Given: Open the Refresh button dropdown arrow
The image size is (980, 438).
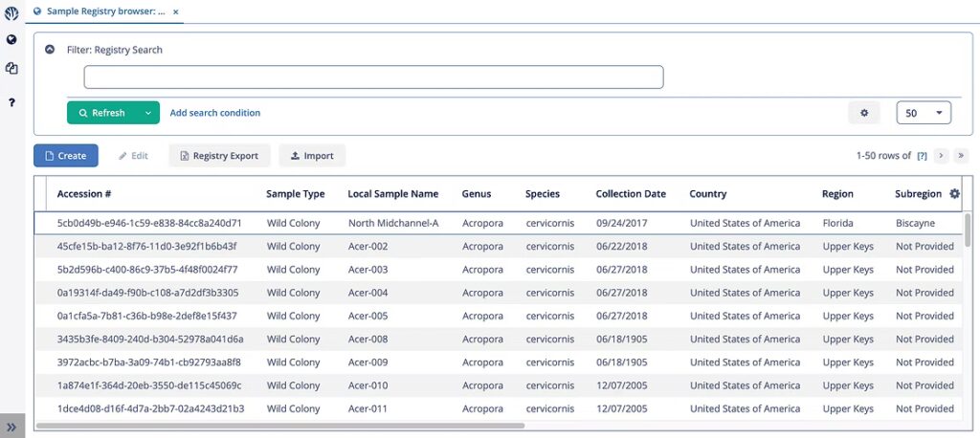Looking at the screenshot, I should [x=147, y=113].
